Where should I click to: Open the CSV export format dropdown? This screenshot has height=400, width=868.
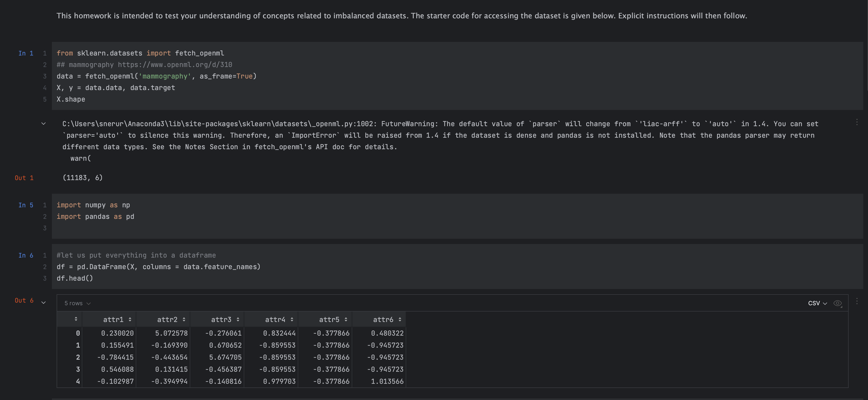tap(817, 303)
